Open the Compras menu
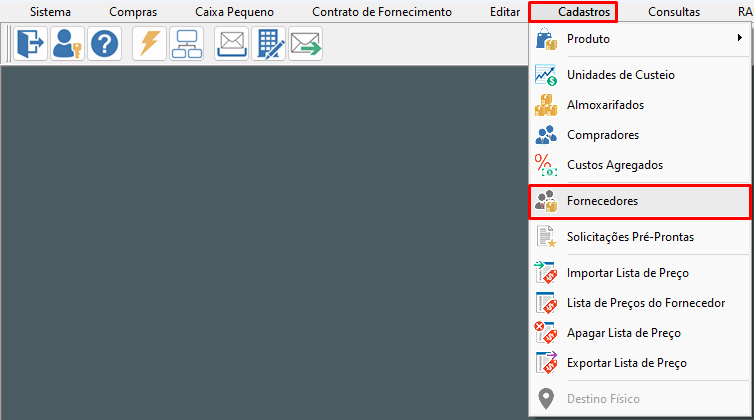This screenshot has width=754, height=420. click(133, 12)
